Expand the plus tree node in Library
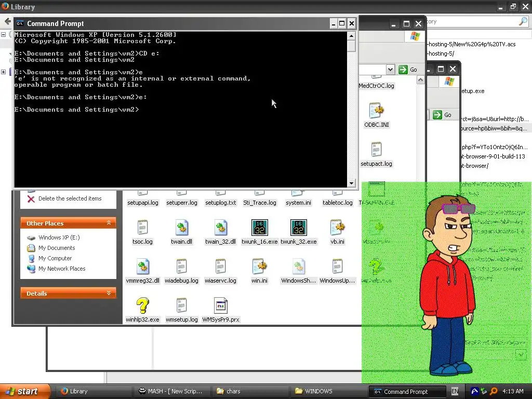This screenshot has height=399, width=532. tap(4, 72)
